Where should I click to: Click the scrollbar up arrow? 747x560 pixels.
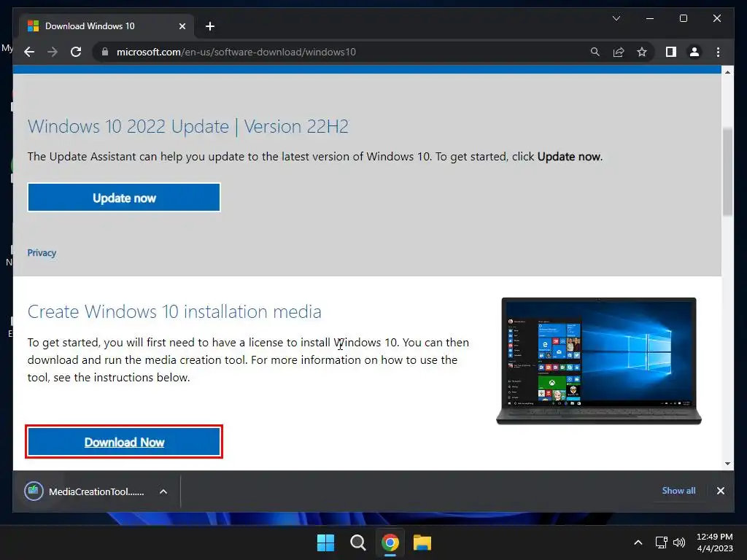pyautogui.click(x=727, y=72)
